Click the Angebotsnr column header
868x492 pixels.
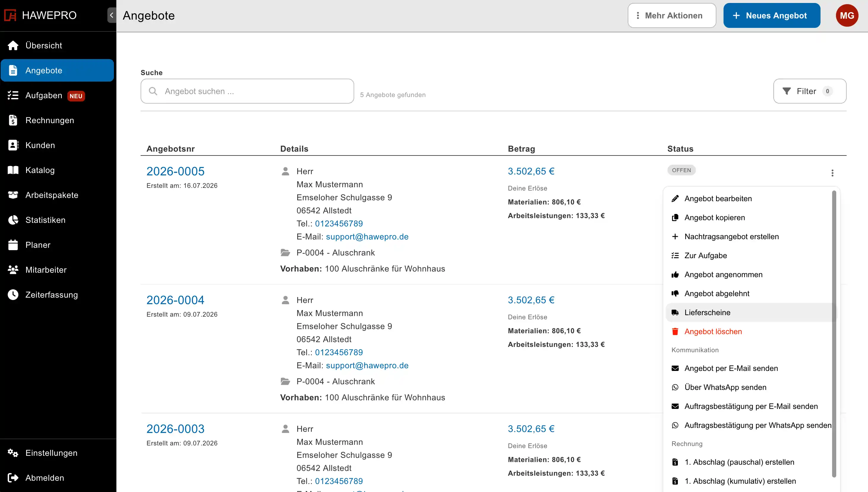pos(171,149)
